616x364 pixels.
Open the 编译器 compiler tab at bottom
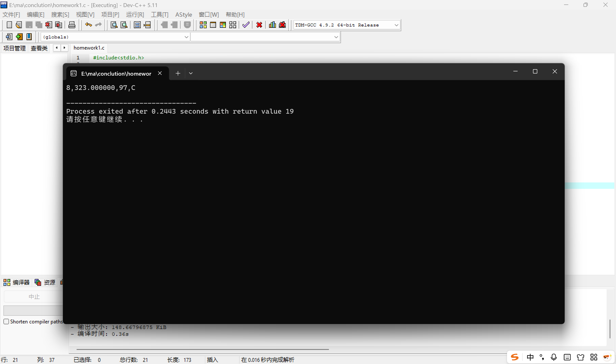pos(17,282)
